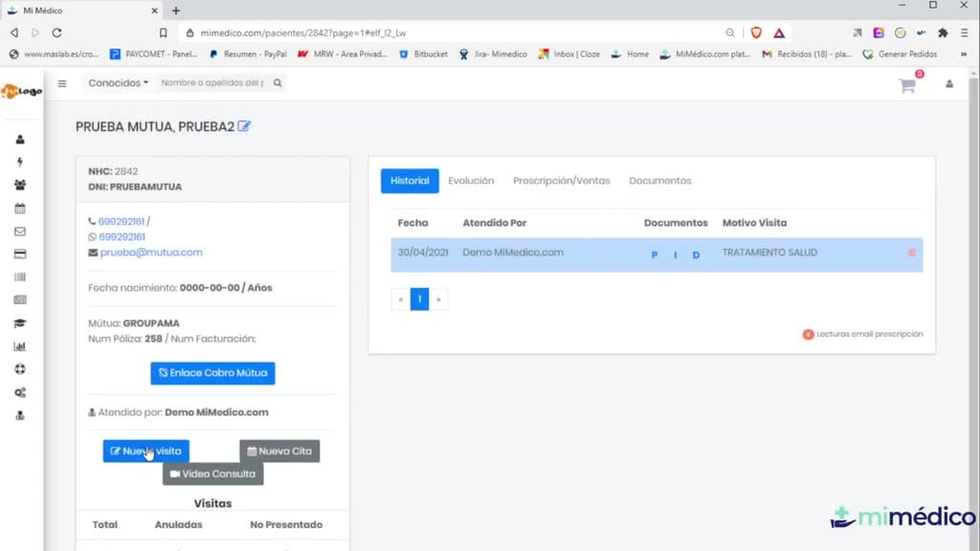The height and width of the screenshot is (551, 980).
Task: Click Nueva visita button
Action: click(x=145, y=452)
